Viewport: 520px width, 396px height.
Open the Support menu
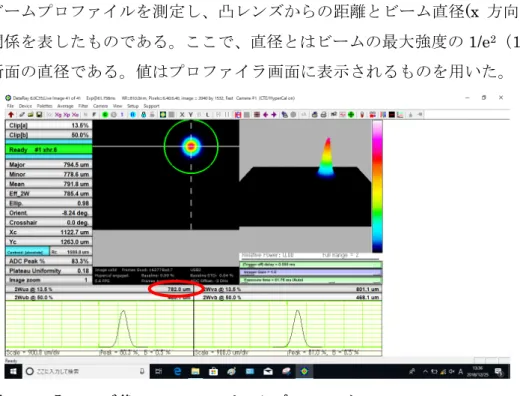151,106
